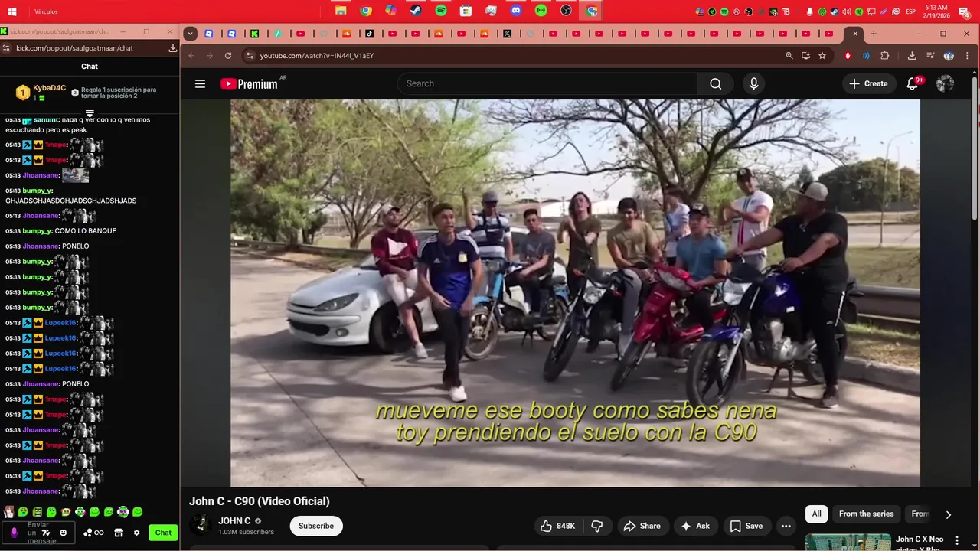Switch to the Kick tab in Chrome

[x=254, y=34]
